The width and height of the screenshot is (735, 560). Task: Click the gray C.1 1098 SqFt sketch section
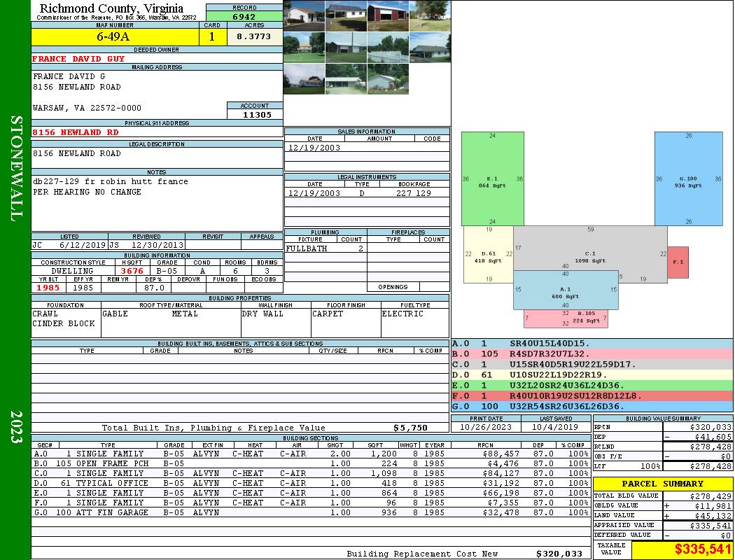[591, 248]
